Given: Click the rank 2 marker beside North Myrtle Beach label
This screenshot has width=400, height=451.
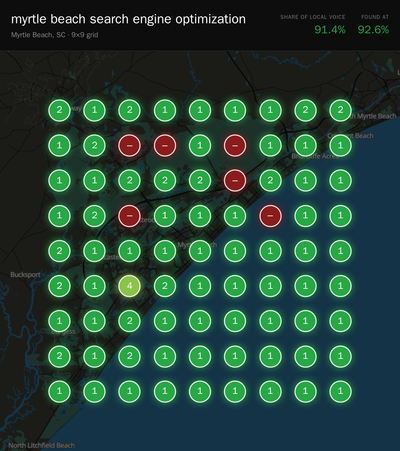Looking at the screenshot, I should 340,110.
